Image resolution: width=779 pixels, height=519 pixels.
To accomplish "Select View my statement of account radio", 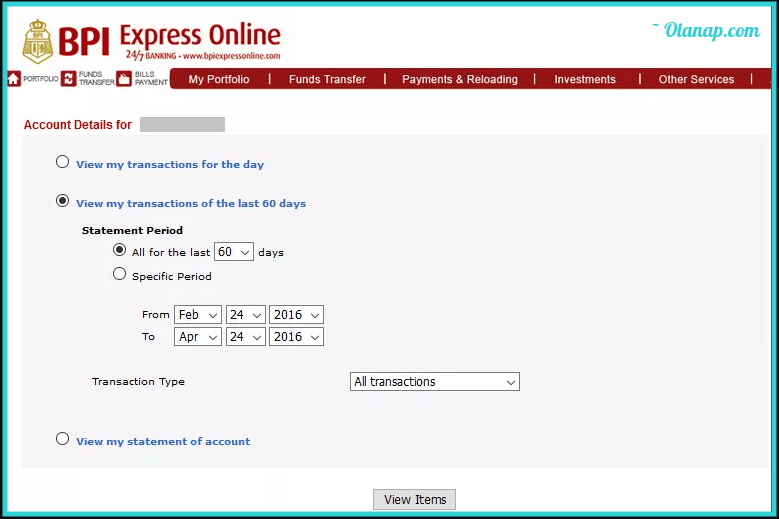I will [x=63, y=439].
